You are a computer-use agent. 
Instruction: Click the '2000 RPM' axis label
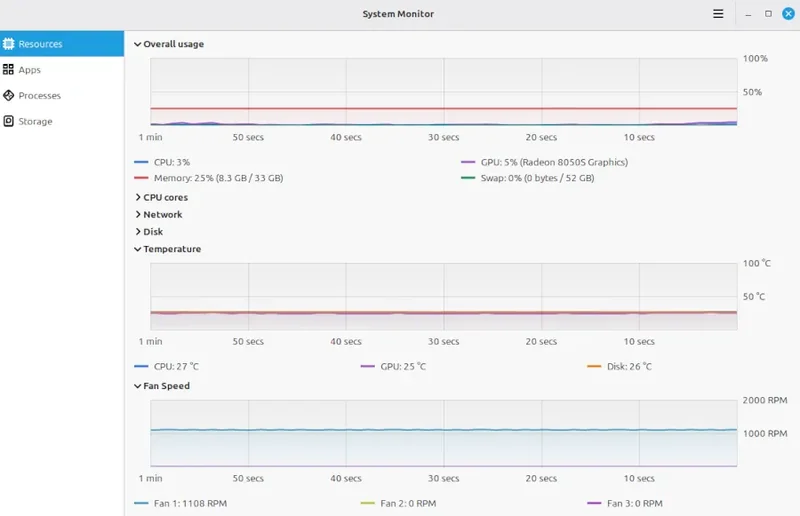pyautogui.click(x=765, y=400)
